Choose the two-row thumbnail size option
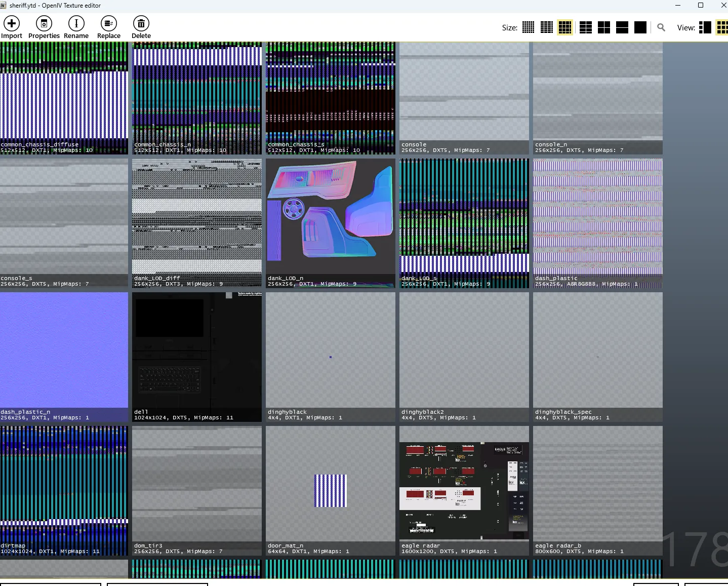 pyautogui.click(x=622, y=27)
